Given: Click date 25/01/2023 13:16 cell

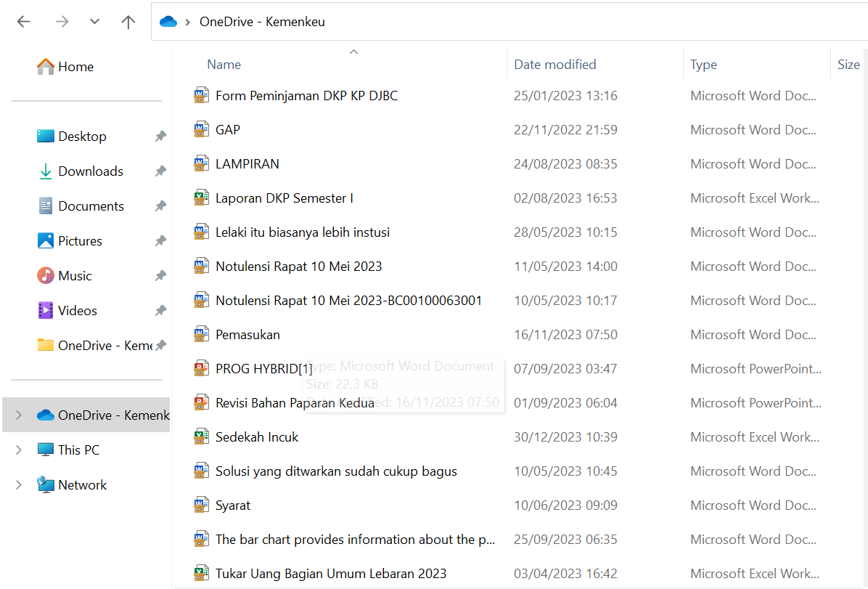Looking at the screenshot, I should pyautogui.click(x=565, y=96).
